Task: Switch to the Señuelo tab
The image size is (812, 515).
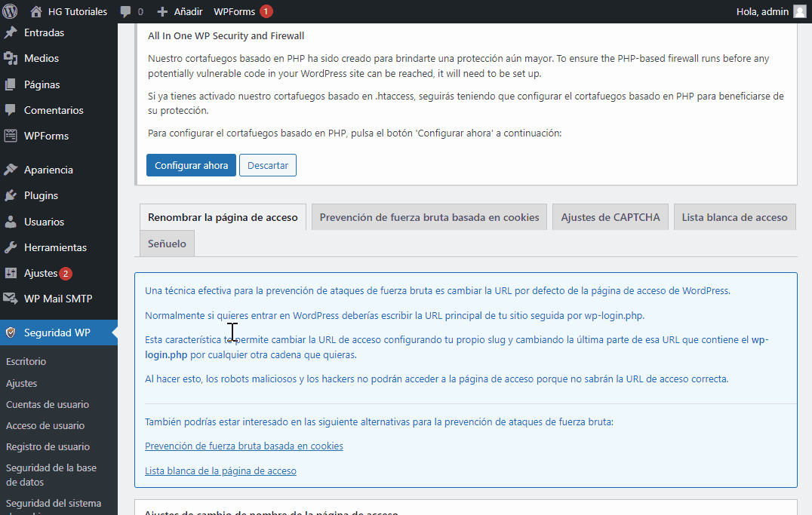Action: click(x=167, y=244)
